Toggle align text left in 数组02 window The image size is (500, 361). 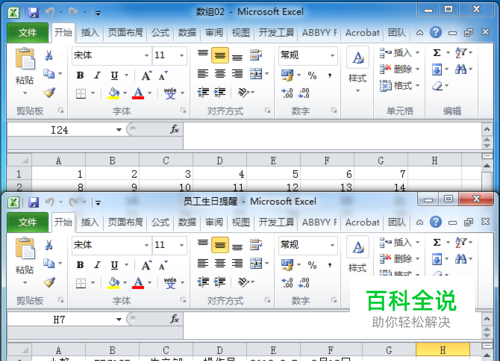coord(203,74)
